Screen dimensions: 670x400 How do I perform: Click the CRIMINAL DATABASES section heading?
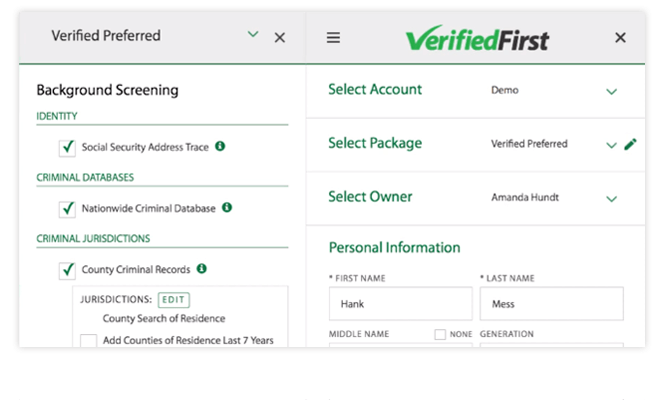click(85, 177)
